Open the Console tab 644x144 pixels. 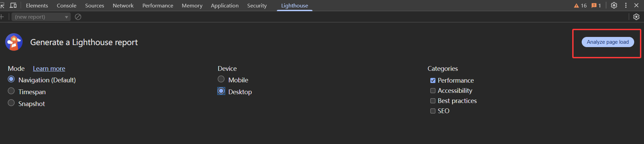pos(66,6)
